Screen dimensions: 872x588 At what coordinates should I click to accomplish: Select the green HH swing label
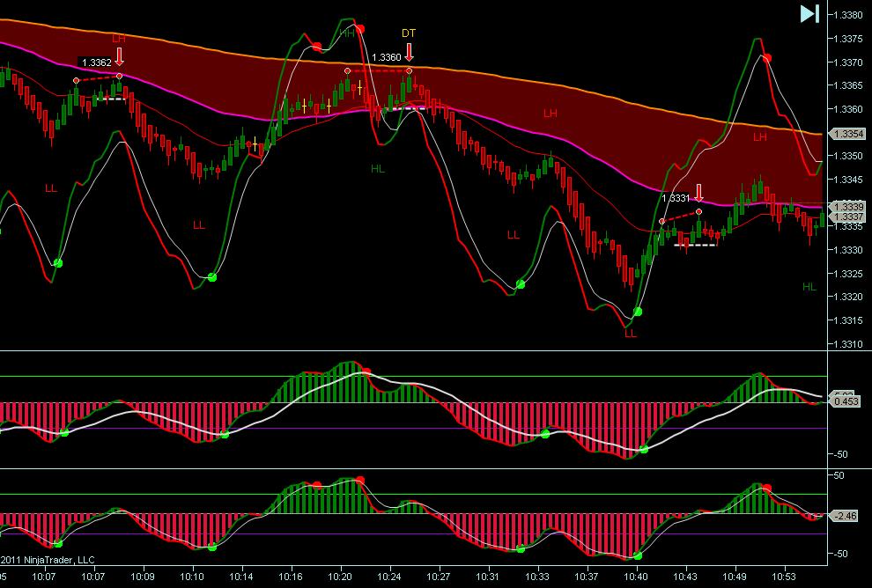[347, 33]
